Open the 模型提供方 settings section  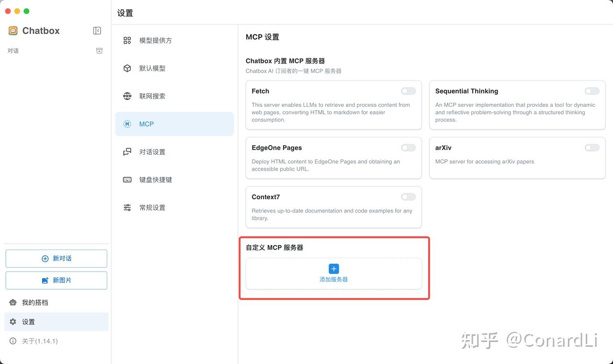point(174,40)
